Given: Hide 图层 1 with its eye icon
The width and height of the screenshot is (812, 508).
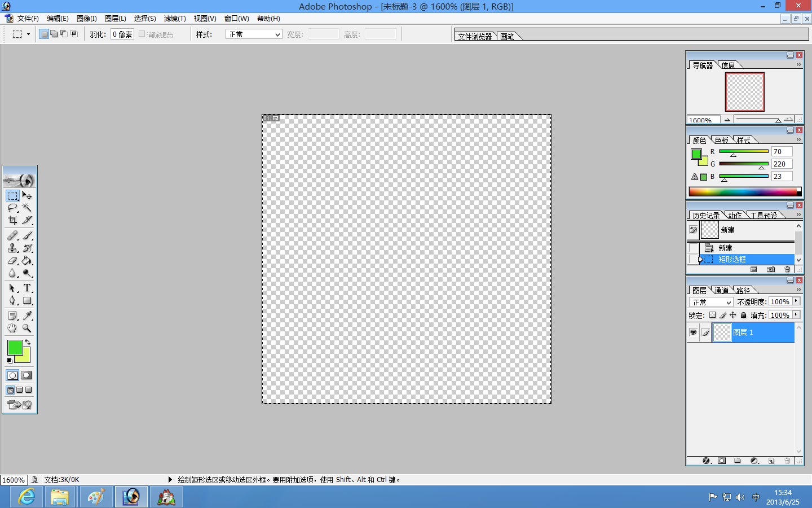Looking at the screenshot, I should (x=693, y=332).
